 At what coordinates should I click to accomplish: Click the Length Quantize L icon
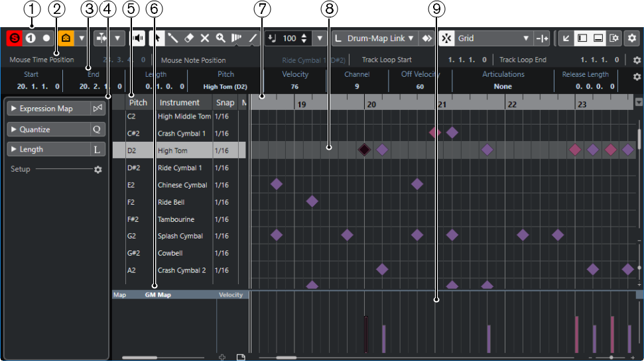click(x=338, y=38)
